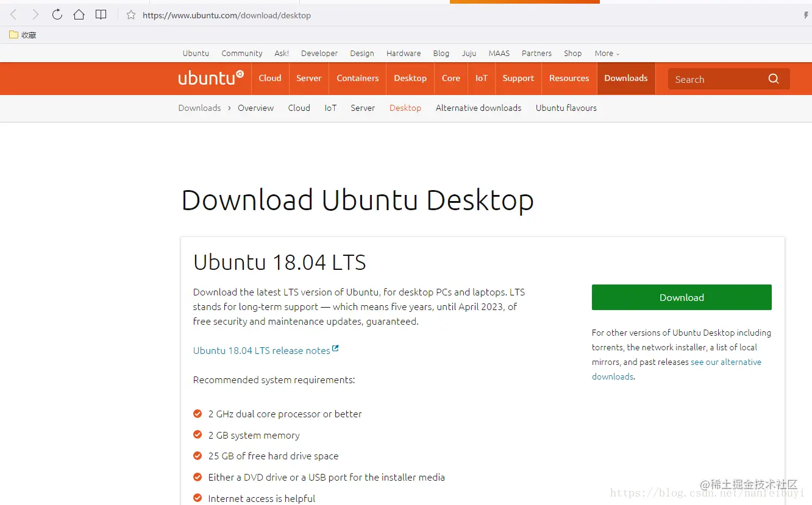812x505 pixels.
Task: Bookmark the page with the star icon
Action: 130,15
